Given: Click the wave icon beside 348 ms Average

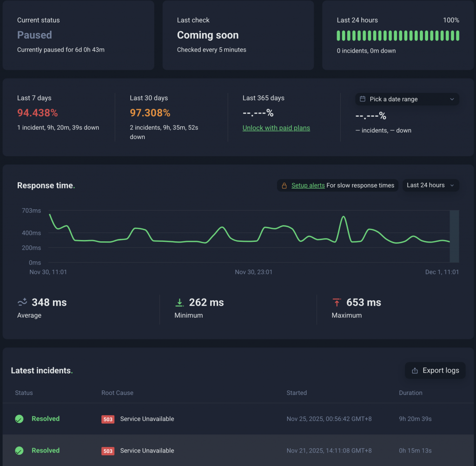Looking at the screenshot, I should pos(22,302).
